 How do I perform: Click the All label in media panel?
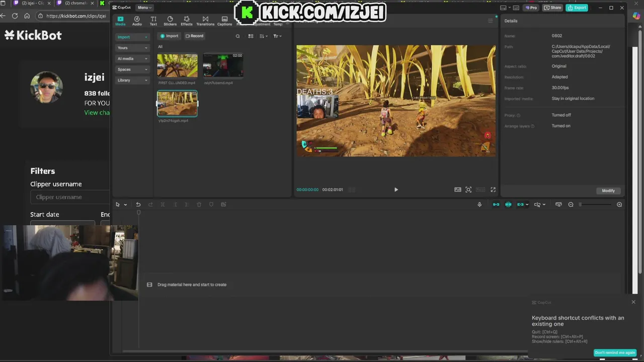click(160, 47)
